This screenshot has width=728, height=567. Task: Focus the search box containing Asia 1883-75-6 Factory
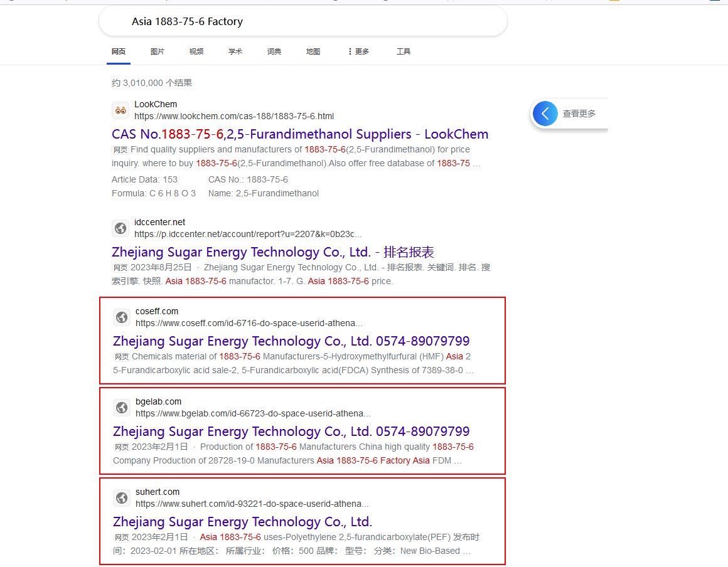[x=302, y=21]
